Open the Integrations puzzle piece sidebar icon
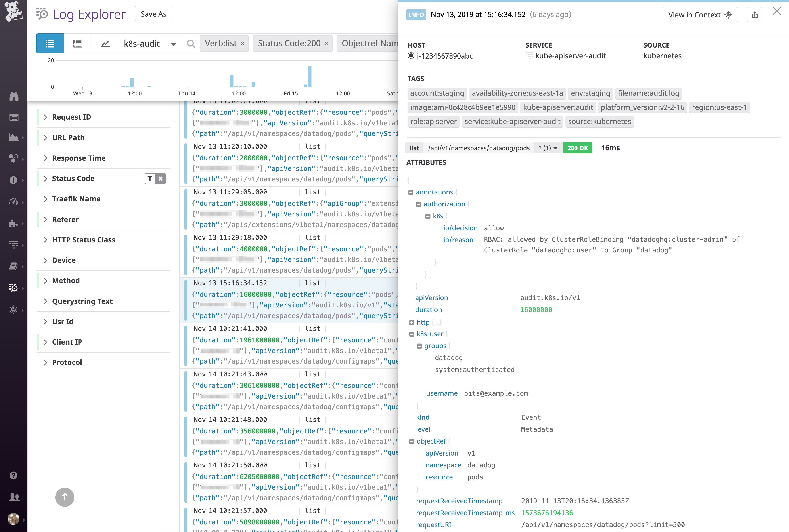This screenshot has width=789, height=532. (13, 224)
